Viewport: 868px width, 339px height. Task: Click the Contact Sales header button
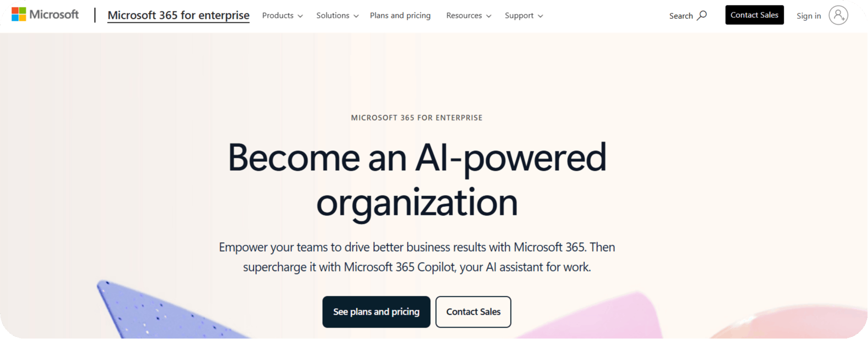coord(754,15)
